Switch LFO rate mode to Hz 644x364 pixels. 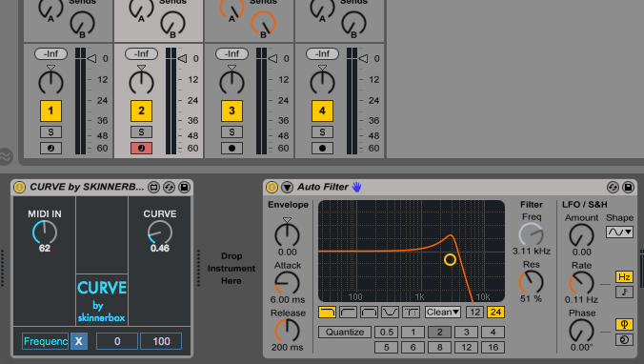tap(624, 277)
